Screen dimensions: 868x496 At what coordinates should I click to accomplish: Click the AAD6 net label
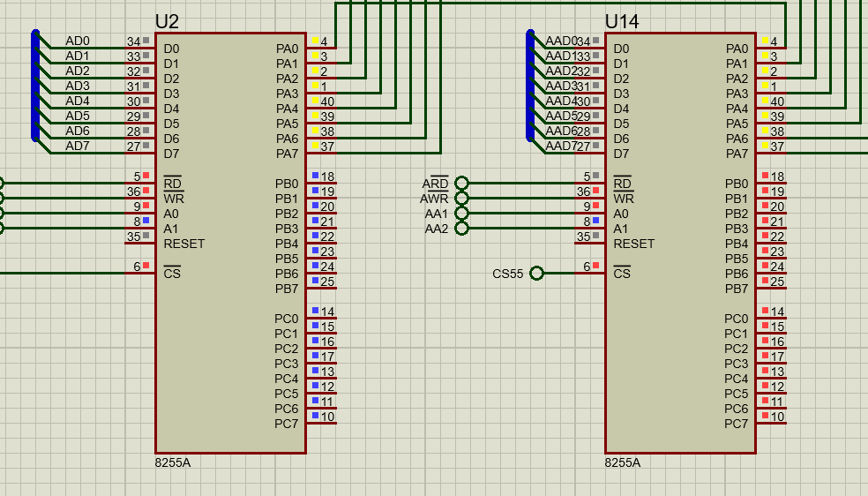[x=561, y=131]
